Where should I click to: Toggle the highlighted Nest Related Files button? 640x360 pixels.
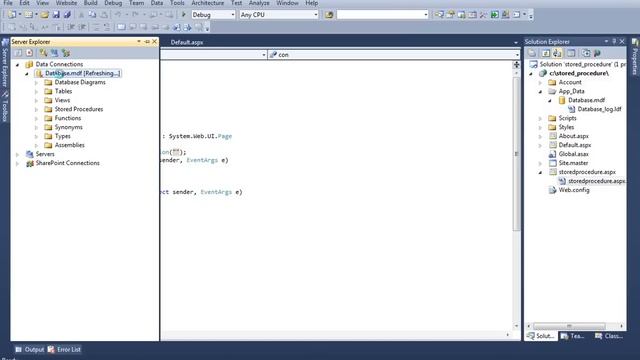(557, 53)
